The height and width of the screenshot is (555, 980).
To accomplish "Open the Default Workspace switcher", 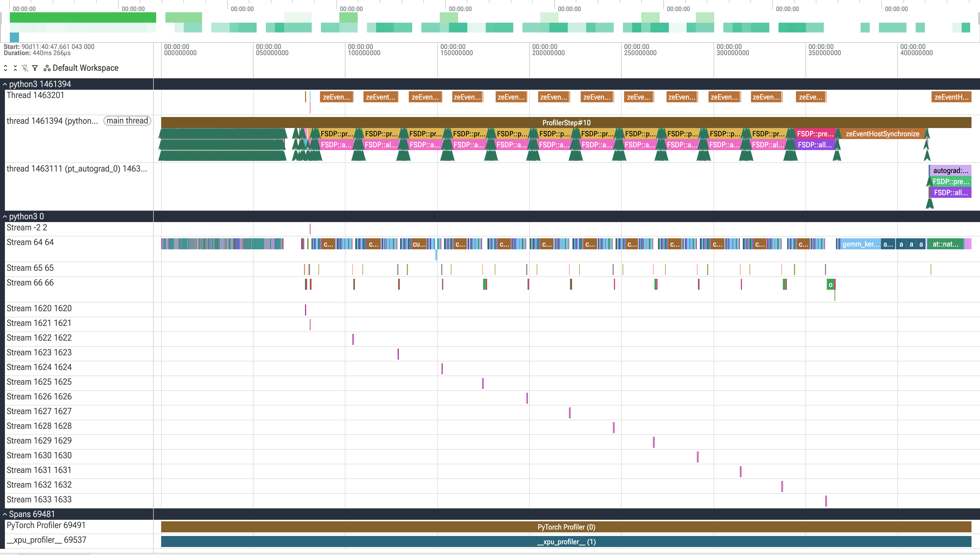I will [x=81, y=68].
